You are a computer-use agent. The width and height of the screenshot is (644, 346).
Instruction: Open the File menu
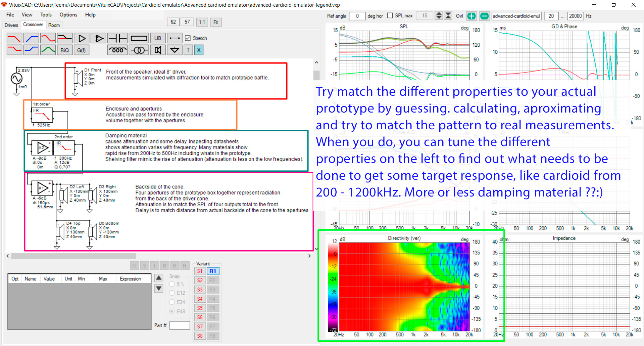pyautogui.click(x=10, y=15)
